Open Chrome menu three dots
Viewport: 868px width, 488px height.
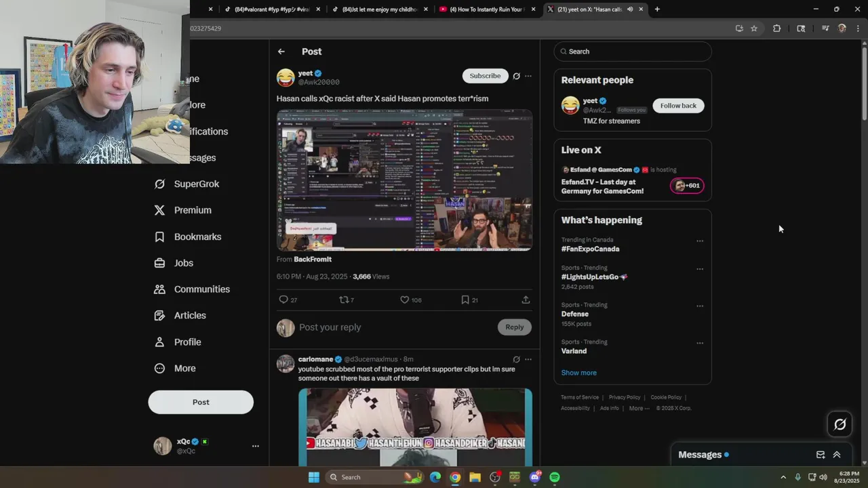click(x=859, y=28)
